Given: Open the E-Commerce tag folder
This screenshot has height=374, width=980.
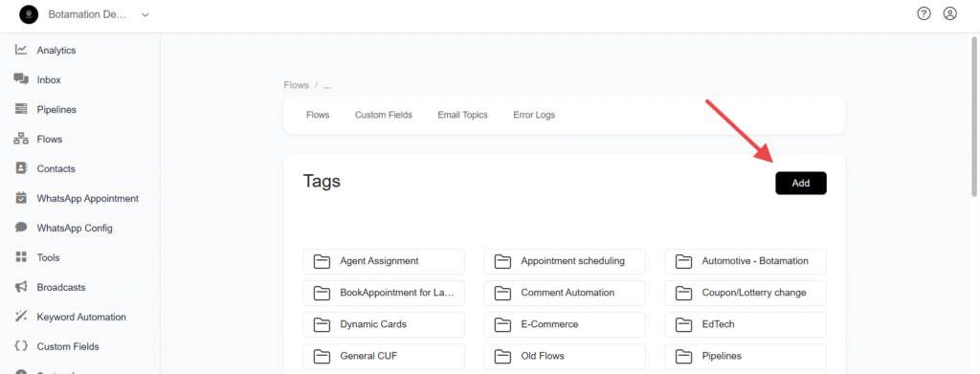Looking at the screenshot, I should click(x=565, y=324).
